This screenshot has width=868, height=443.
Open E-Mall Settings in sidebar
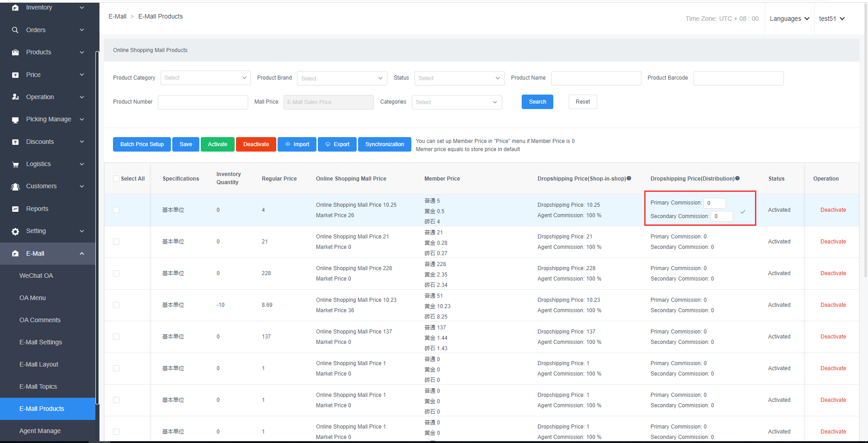tap(41, 342)
